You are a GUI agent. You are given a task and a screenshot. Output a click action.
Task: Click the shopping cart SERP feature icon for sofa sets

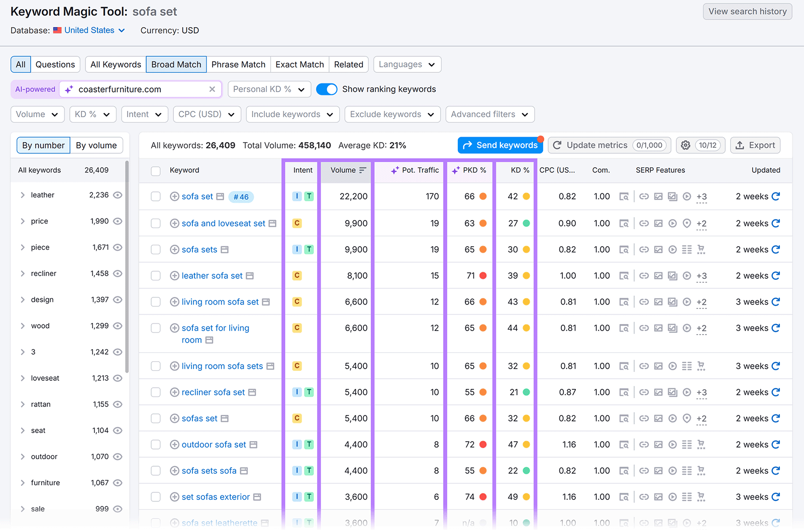pyautogui.click(x=701, y=249)
